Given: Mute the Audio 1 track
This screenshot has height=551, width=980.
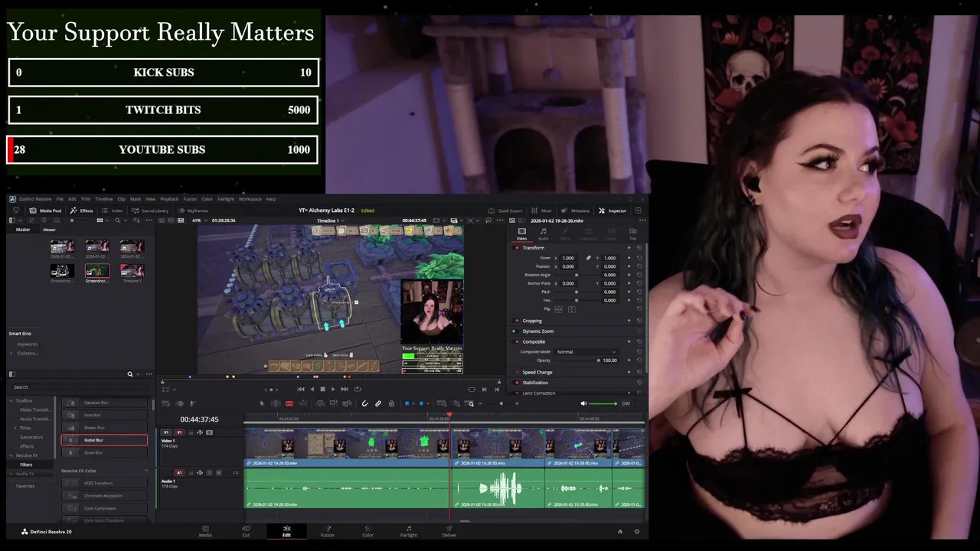Looking at the screenshot, I should [x=219, y=473].
